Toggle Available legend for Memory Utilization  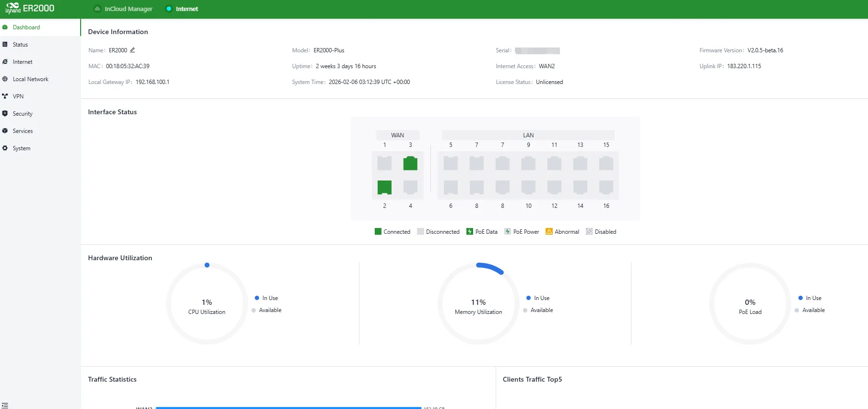coord(538,310)
